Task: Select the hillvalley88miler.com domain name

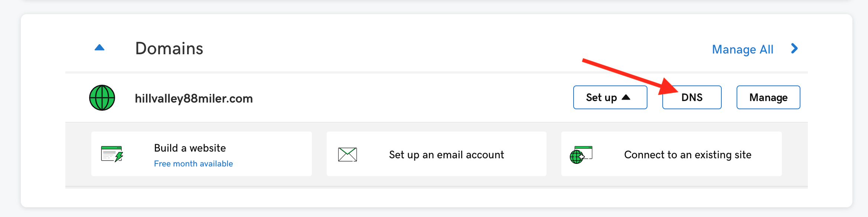Action: tap(194, 98)
